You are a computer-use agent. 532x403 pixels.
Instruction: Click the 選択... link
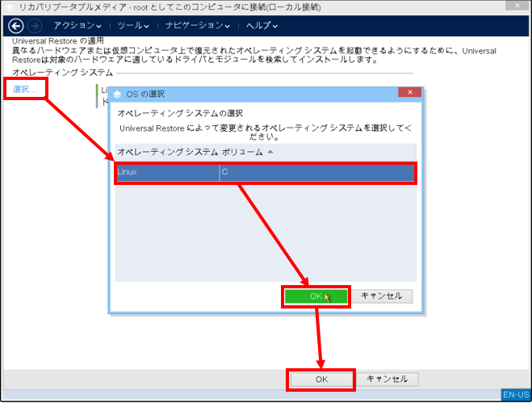(24, 90)
